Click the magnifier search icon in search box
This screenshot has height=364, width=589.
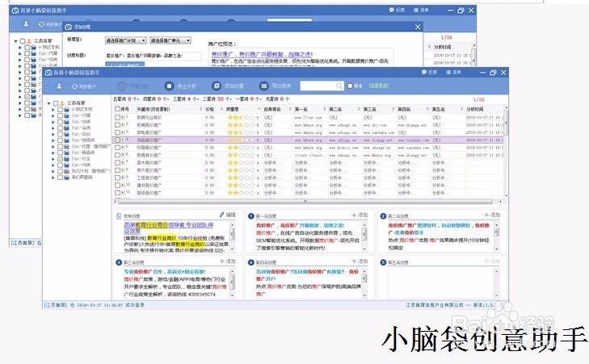pos(339,86)
